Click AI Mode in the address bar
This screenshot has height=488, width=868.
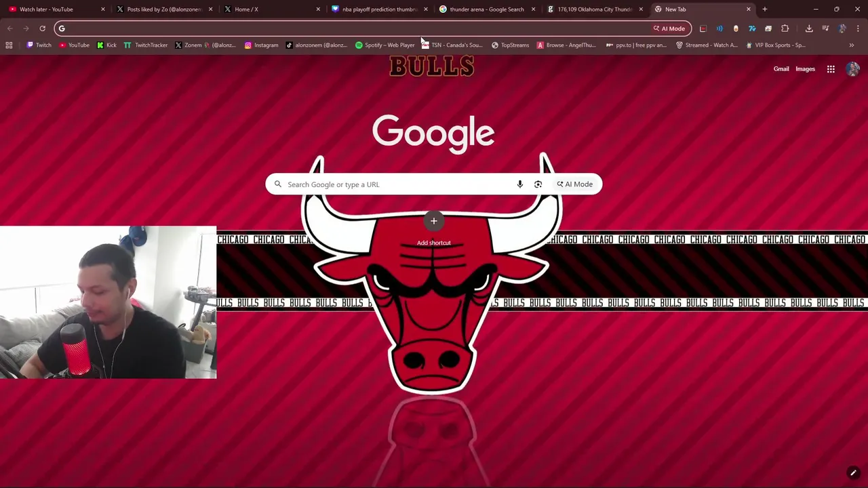(669, 28)
